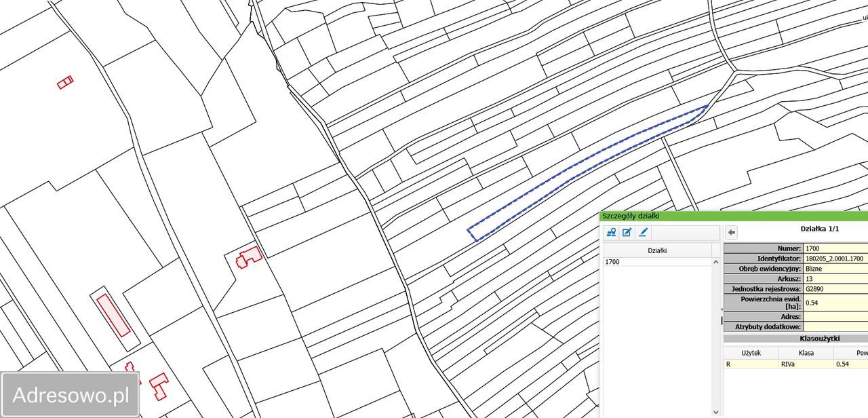Click the R land use cell
The height and width of the screenshot is (418, 868).
coord(751,364)
